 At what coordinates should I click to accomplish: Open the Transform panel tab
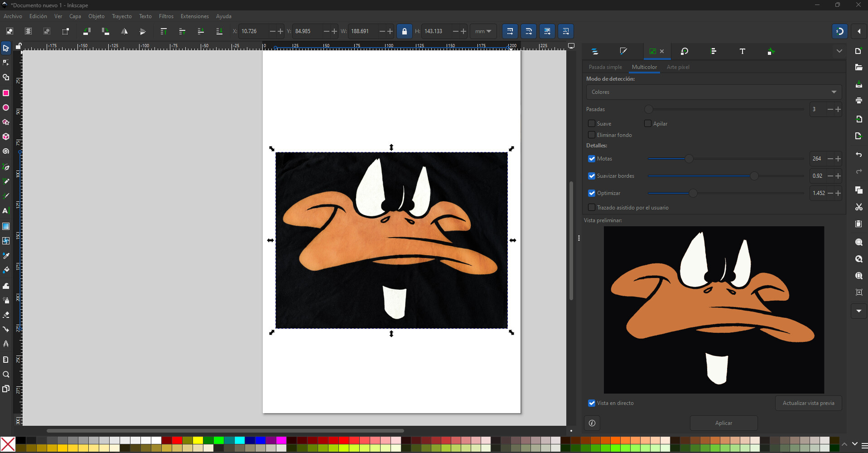(685, 51)
